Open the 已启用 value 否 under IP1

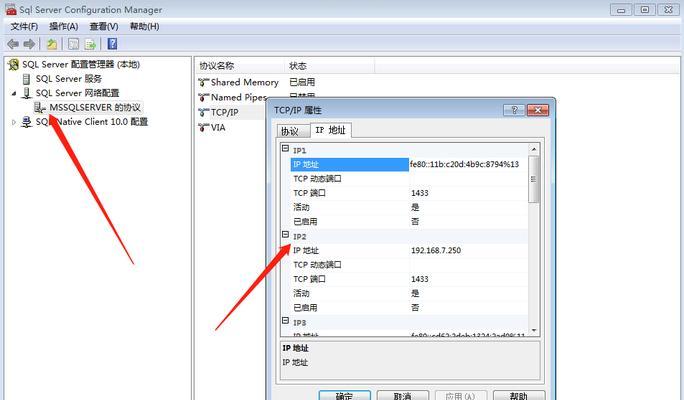coord(415,222)
